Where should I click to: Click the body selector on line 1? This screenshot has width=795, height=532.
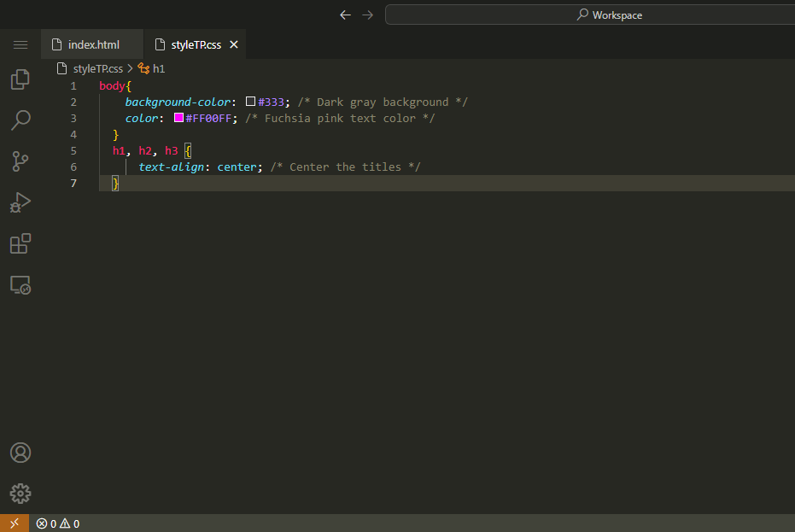[112, 85]
